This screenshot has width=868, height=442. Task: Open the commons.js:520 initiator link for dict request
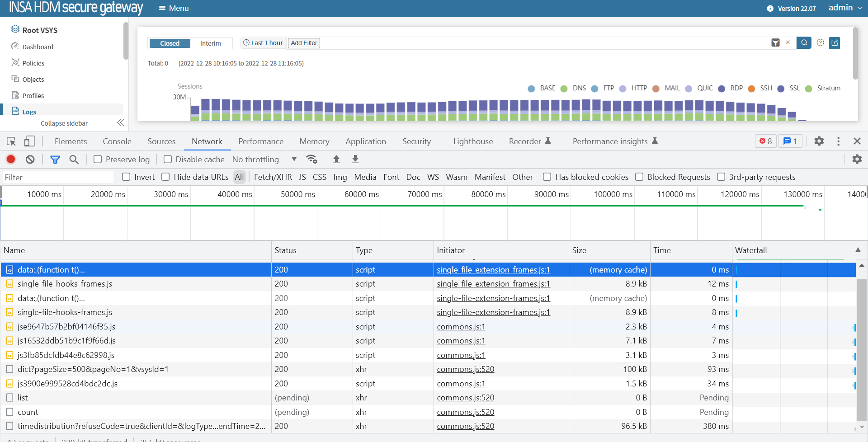[x=465, y=369]
